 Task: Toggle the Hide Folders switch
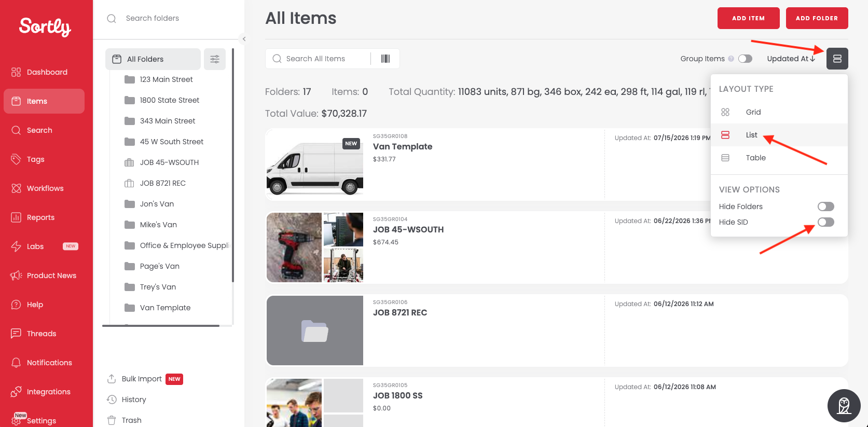pyautogui.click(x=826, y=206)
